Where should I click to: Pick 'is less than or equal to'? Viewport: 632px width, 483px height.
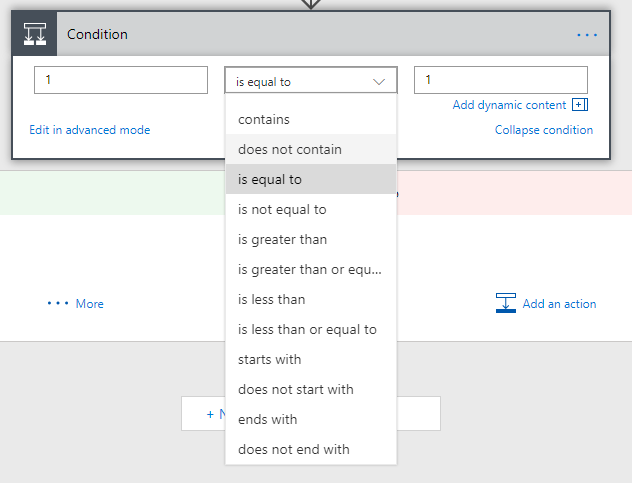(x=311, y=329)
